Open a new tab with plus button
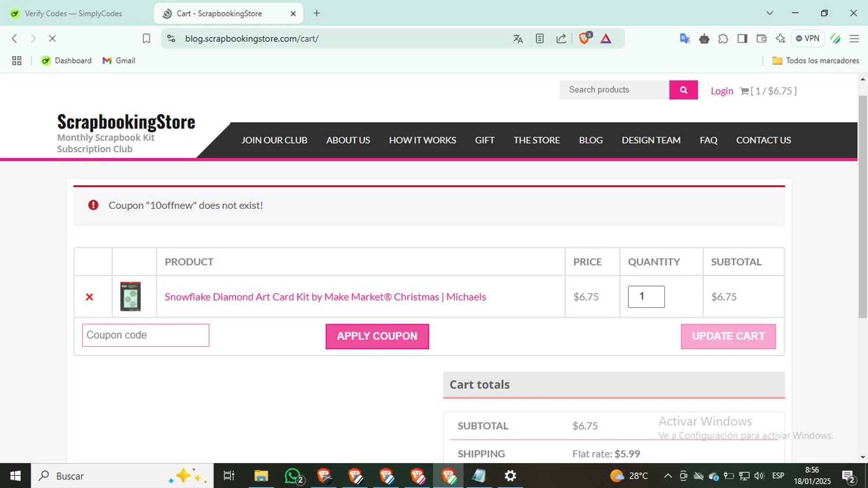868x488 pixels. [x=317, y=13]
